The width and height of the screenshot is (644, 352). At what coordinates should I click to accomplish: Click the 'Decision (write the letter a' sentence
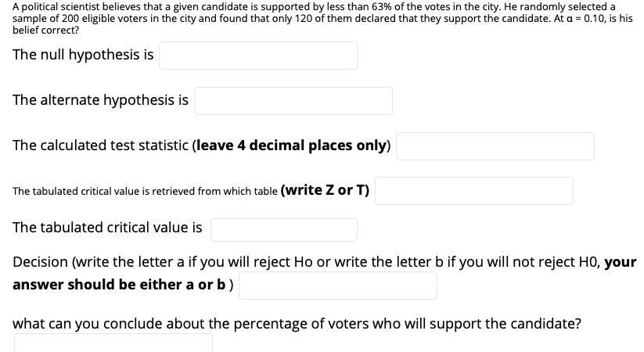point(99,261)
